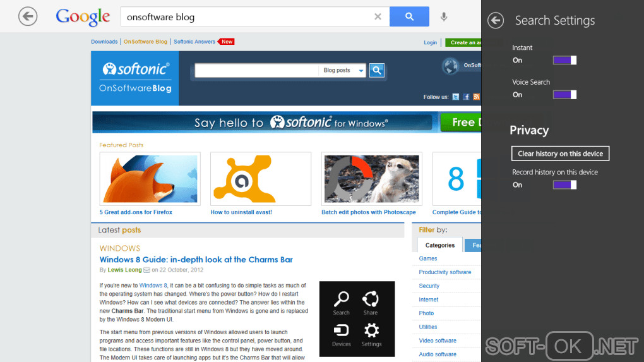Click the author name Lewis Leong
Screen dimensions: 644x362
coord(124,270)
